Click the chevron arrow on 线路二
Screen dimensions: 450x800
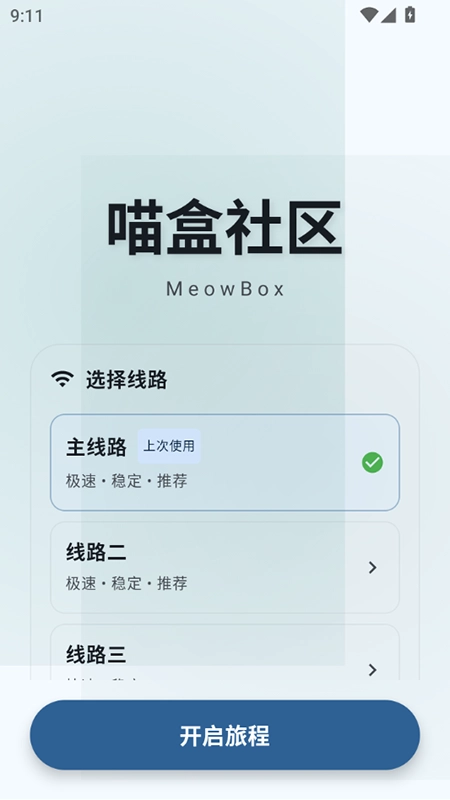click(x=372, y=567)
